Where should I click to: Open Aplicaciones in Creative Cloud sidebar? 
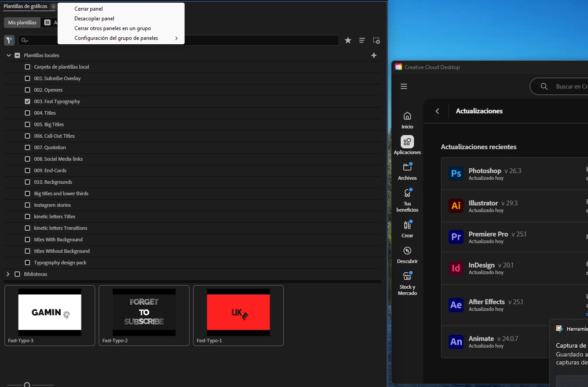point(407,145)
